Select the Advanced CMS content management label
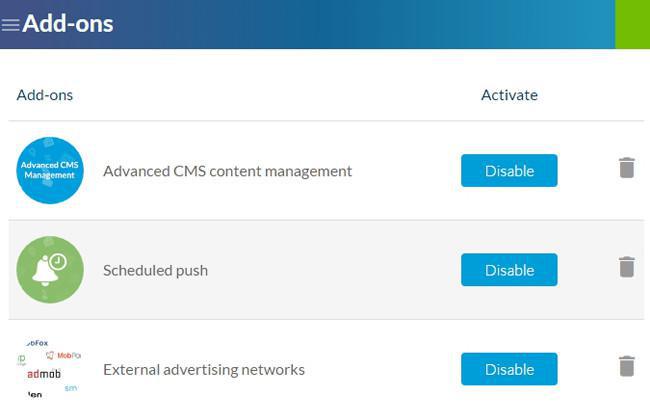The width and height of the screenshot is (650, 405). [x=227, y=171]
